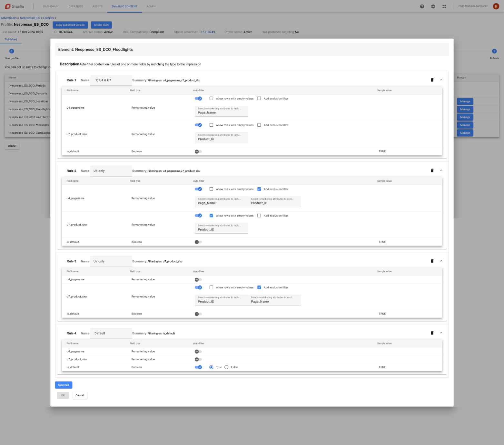Open Advertisers breadcrumb link

coord(9,18)
